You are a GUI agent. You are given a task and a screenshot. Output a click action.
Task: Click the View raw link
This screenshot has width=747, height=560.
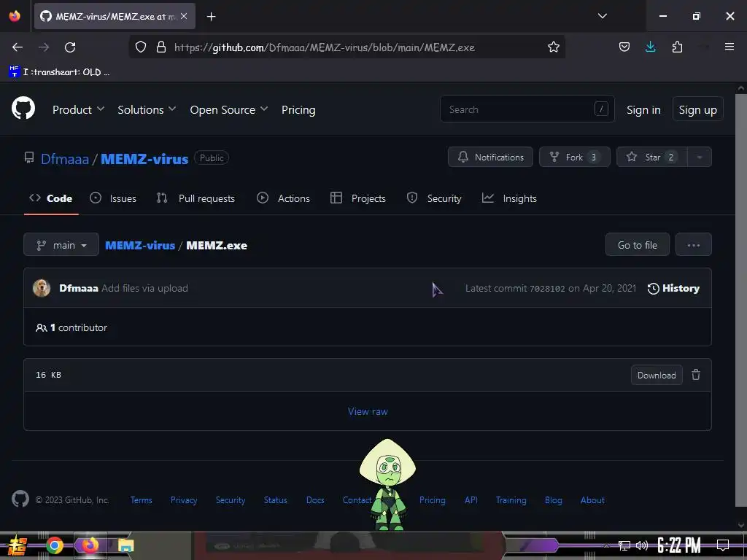(x=368, y=411)
